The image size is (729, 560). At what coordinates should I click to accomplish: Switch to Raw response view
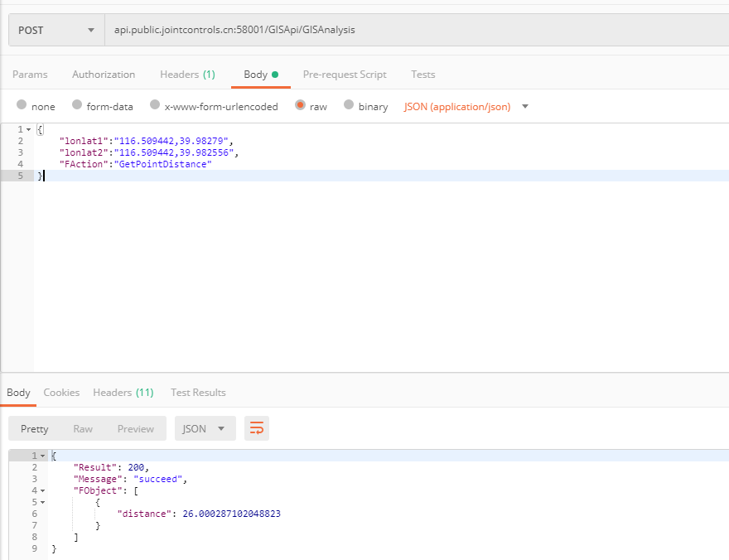click(83, 429)
